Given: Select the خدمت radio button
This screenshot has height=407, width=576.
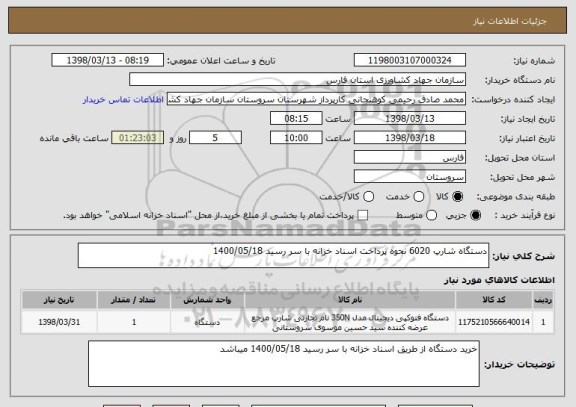Looking at the screenshot, I should pyautogui.click(x=419, y=197).
